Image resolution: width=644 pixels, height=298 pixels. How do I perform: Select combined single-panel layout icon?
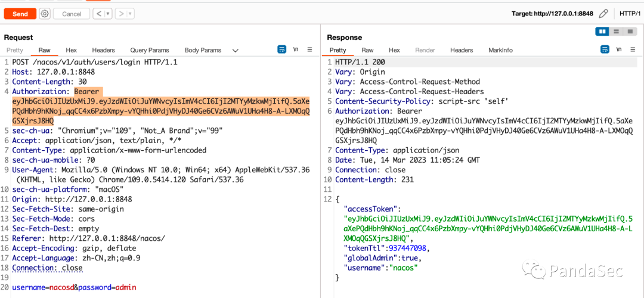pos(629,31)
